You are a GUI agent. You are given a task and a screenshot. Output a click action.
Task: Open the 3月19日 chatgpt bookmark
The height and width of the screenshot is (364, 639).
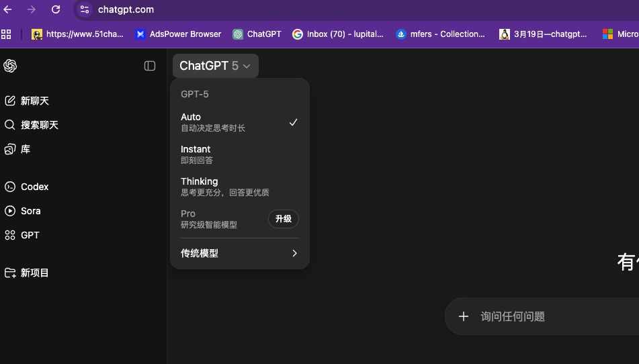pyautogui.click(x=543, y=34)
